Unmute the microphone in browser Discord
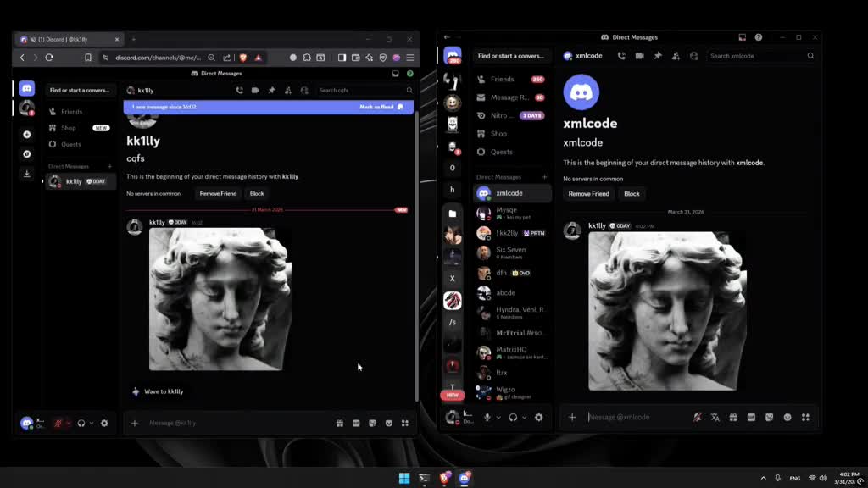Viewport: 868px width, 488px height. click(58, 424)
